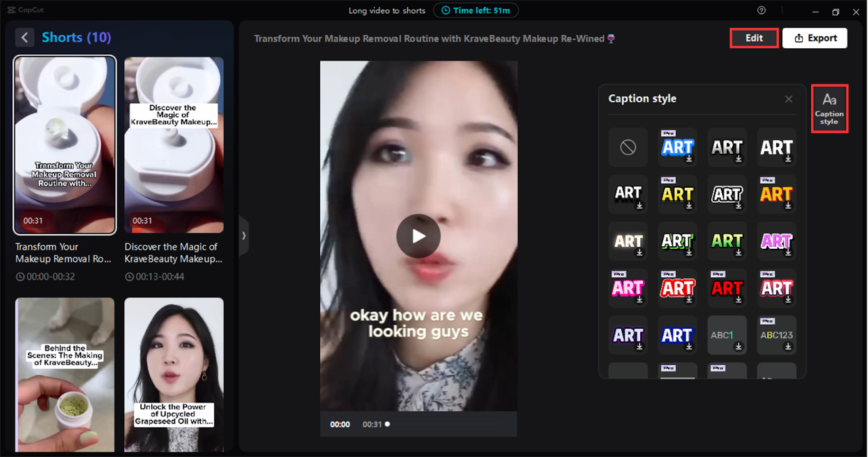Click the preview progress bar handle
This screenshot has height=457, width=868.
387,424
